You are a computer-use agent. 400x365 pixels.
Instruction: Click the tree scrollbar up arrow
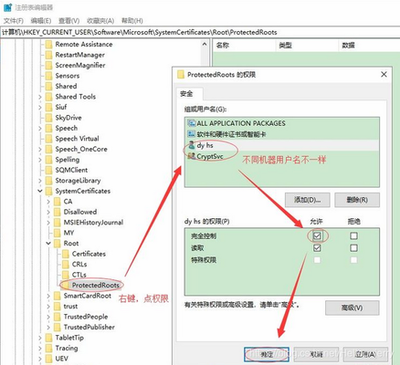[x=205, y=44]
